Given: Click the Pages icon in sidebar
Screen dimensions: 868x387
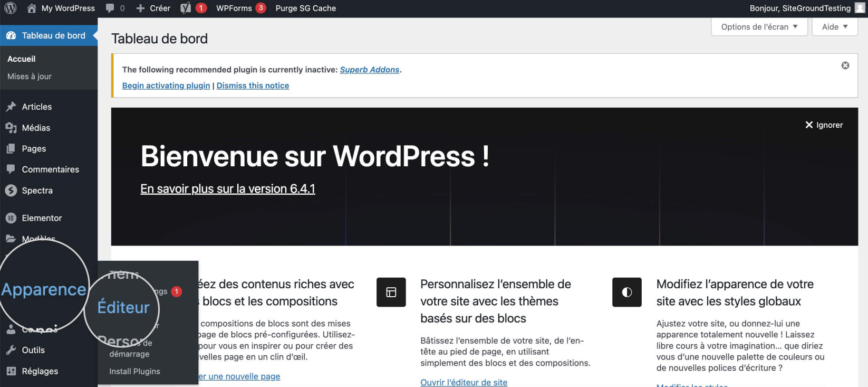Looking at the screenshot, I should pyautogui.click(x=11, y=149).
